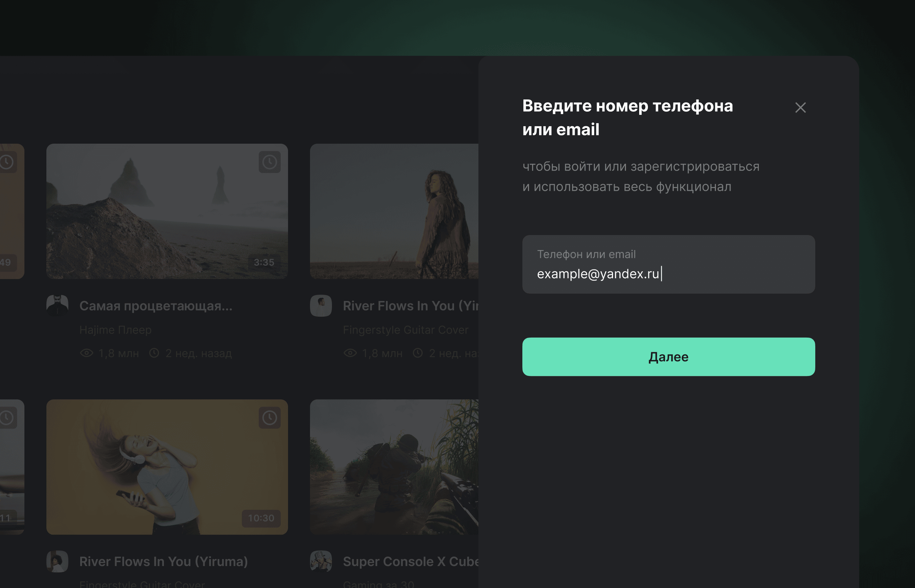Close the phone or email login dialog
Screen dimensions: 915x588
coord(800,108)
